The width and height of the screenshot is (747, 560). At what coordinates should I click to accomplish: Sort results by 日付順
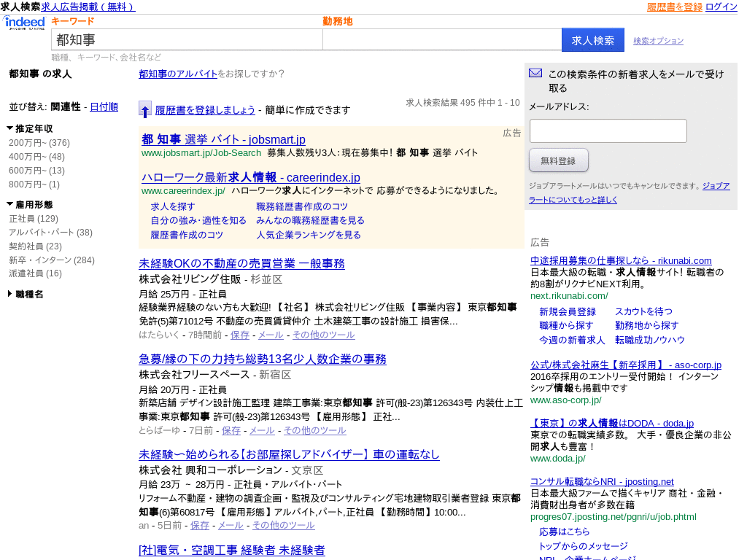(103, 106)
